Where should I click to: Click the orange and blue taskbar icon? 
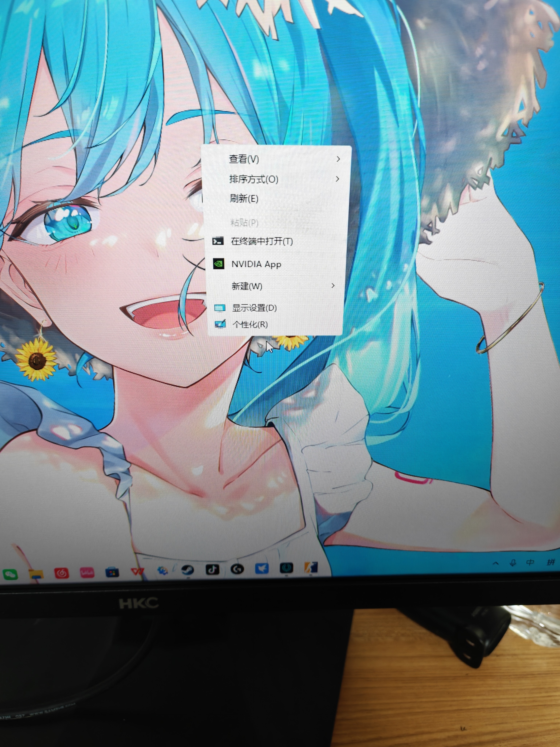pyautogui.click(x=311, y=568)
